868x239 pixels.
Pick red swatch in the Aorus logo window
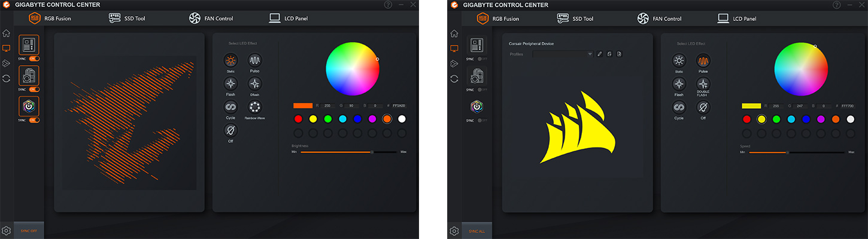[298, 119]
